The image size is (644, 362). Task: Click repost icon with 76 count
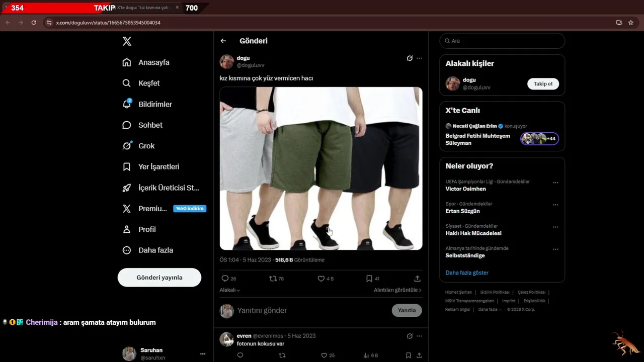point(273,279)
